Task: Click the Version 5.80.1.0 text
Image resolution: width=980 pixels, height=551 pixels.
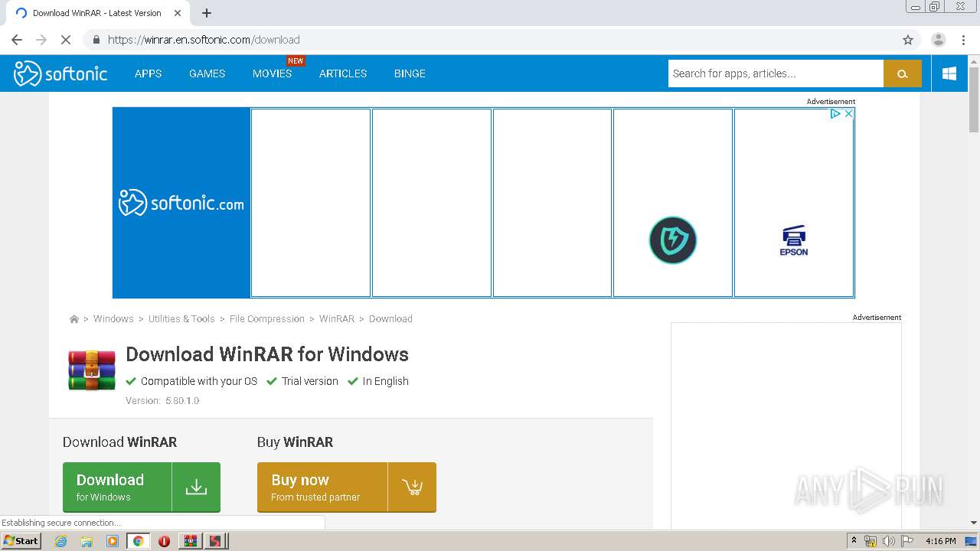Action: tap(162, 401)
